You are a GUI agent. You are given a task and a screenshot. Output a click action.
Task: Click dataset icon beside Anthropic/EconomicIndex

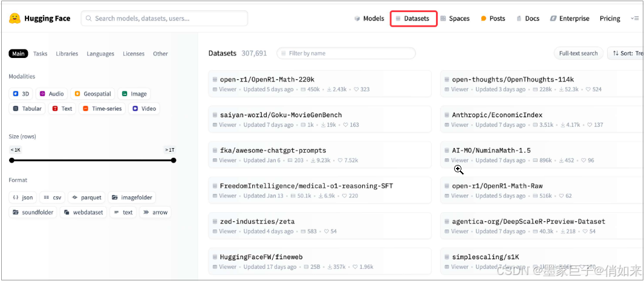pyautogui.click(x=447, y=115)
